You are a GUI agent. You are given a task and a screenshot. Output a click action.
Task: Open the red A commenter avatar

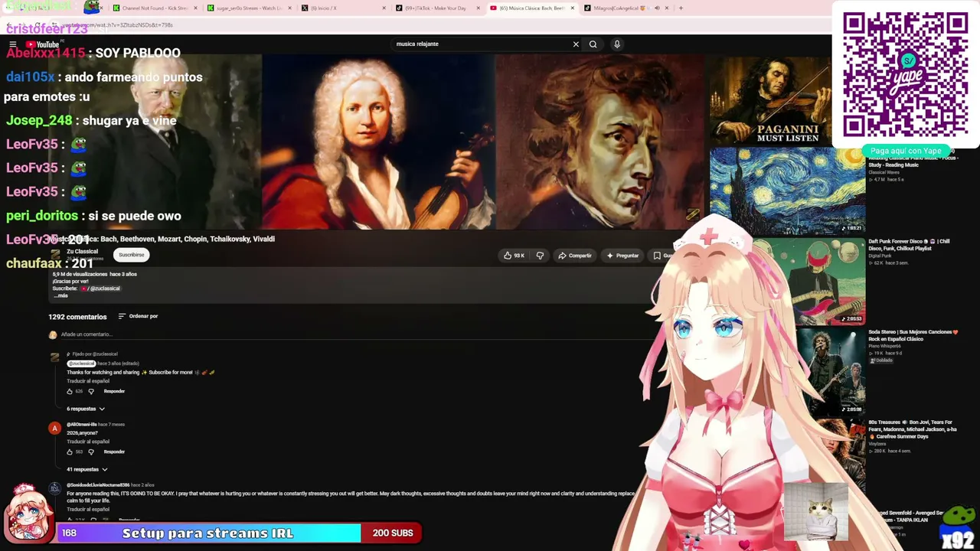pyautogui.click(x=54, y=429)
